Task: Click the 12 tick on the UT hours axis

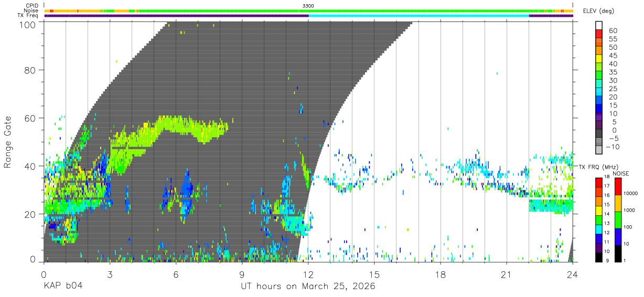Action: (x=308, y=274)
